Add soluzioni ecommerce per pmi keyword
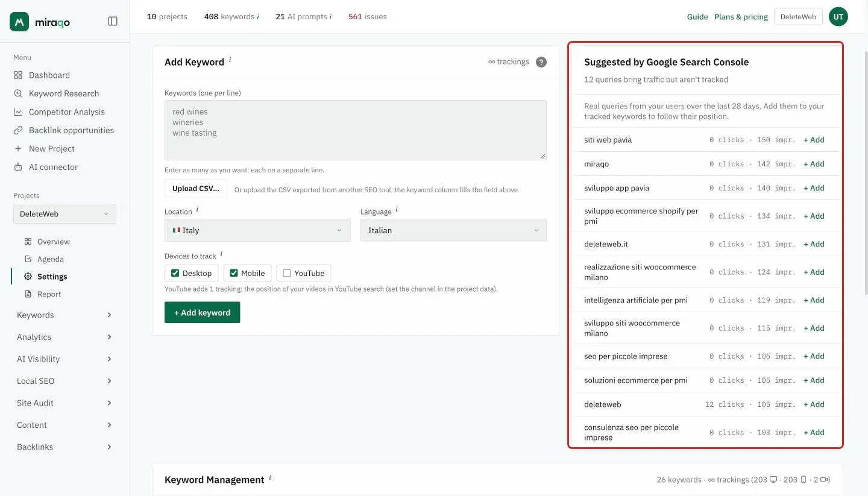 point(814,380)
